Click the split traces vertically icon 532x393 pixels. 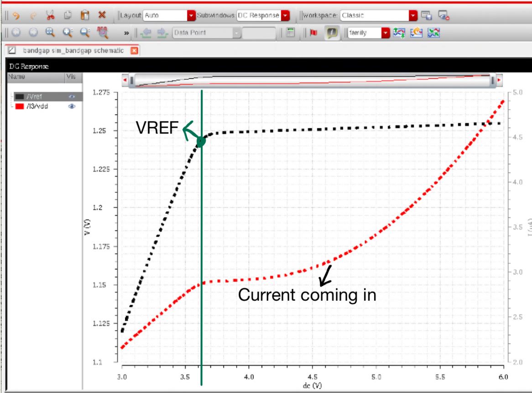point(399,32)
